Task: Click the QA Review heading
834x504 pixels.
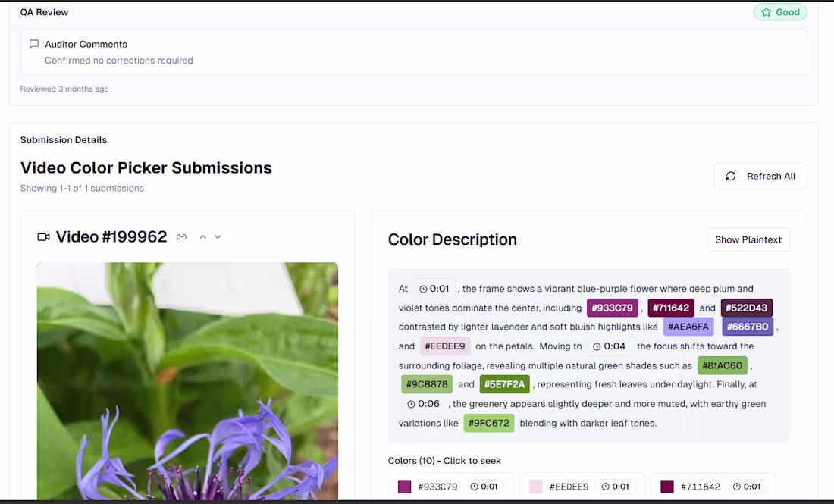Action: tap(44, 12)
